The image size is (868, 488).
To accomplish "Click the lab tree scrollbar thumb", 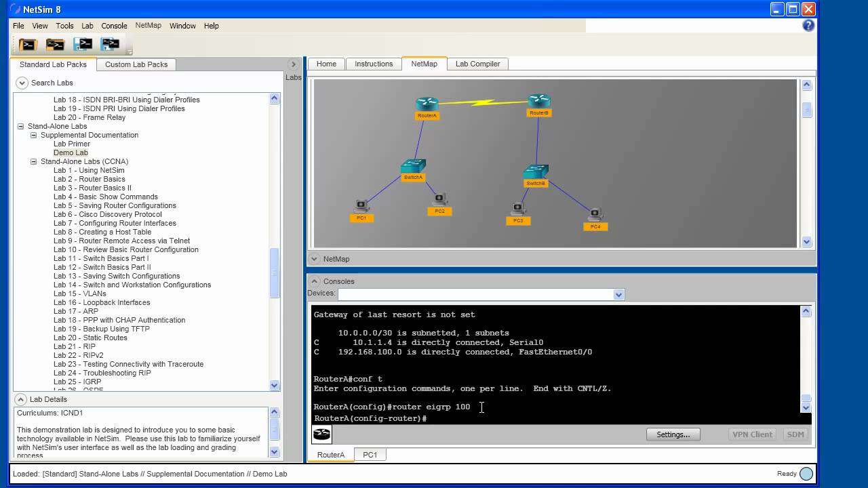I will pyautogui.click(x=275, y=273).
